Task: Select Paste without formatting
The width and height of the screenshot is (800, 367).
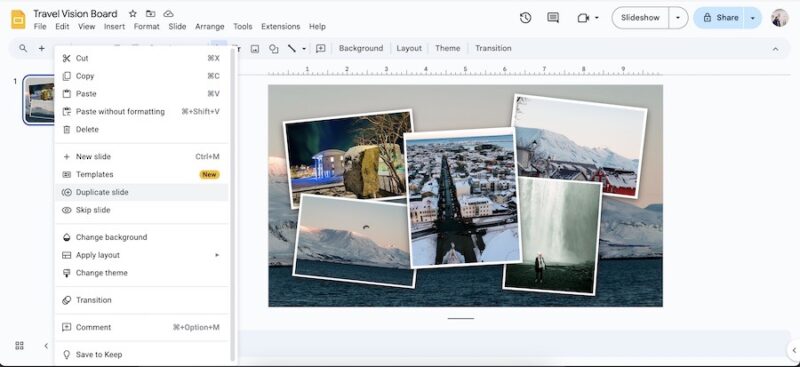Action: point(141,112)
